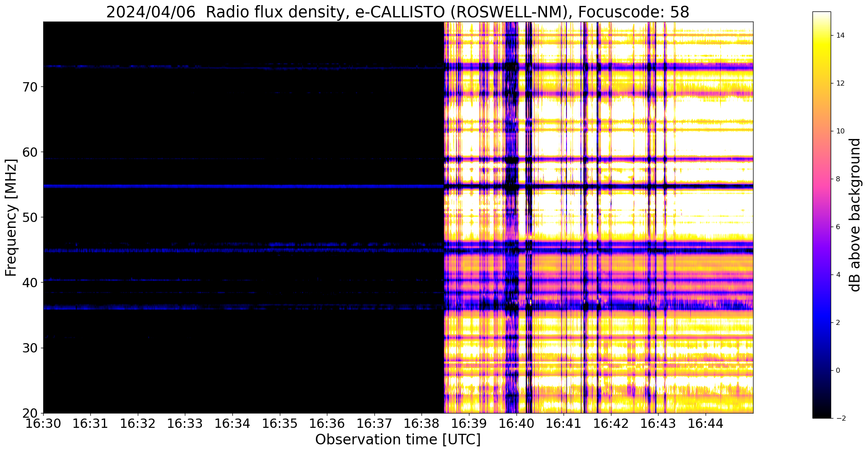This screenshot has height=452, width=868.
Task: Click the plot title text
Action: pyautogui.click(x=398, y=12)
